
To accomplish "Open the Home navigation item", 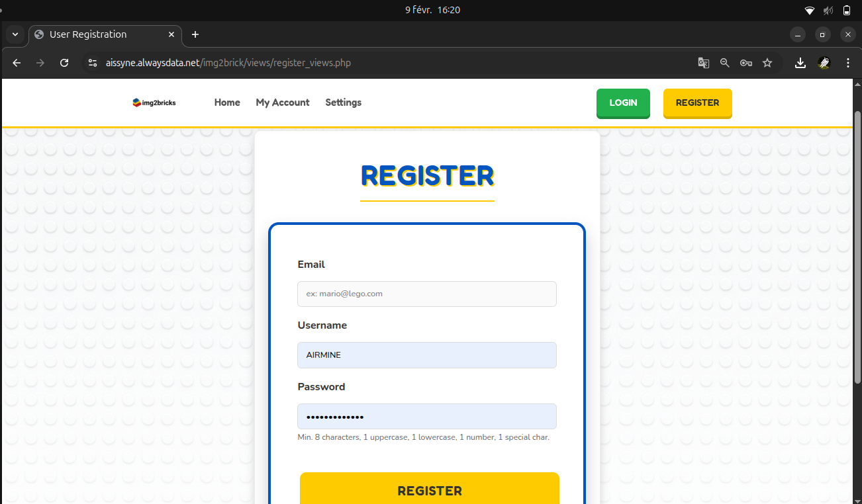I will pos(227,103).
